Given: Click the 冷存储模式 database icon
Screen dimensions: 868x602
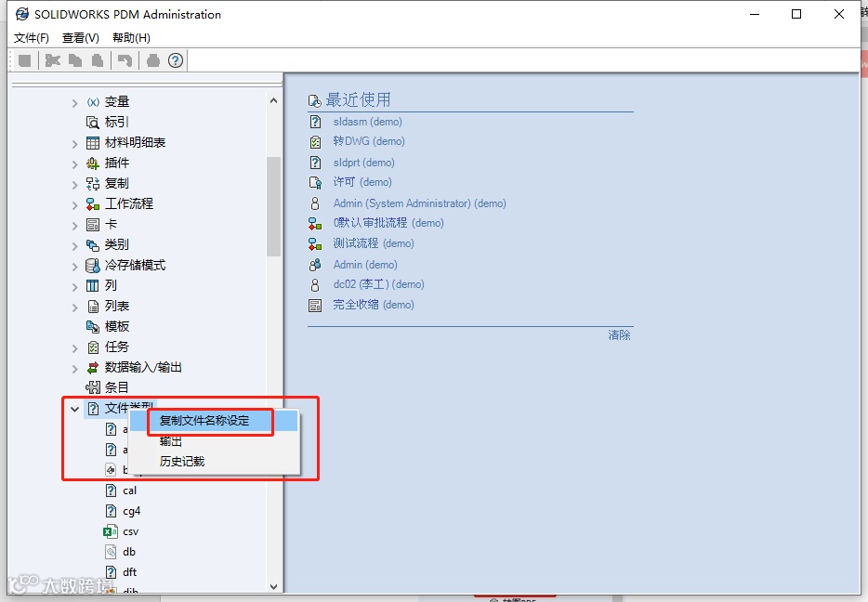Looking at the screenshot, I should click(93, 266).
